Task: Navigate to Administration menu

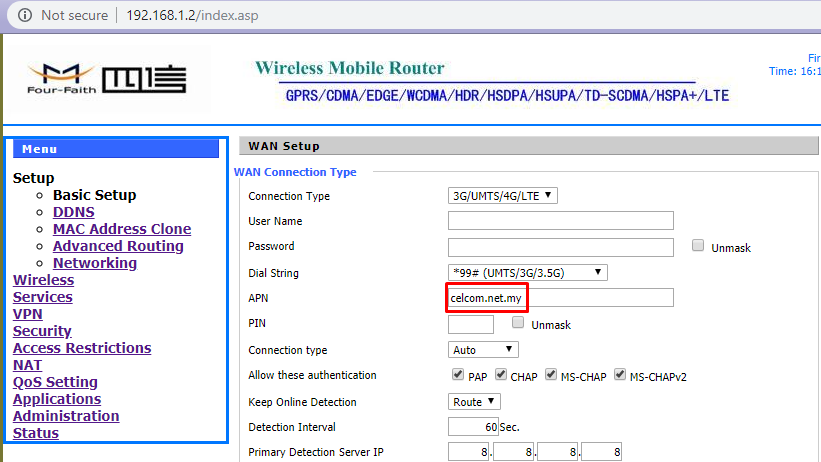Action: click(66, 416)
